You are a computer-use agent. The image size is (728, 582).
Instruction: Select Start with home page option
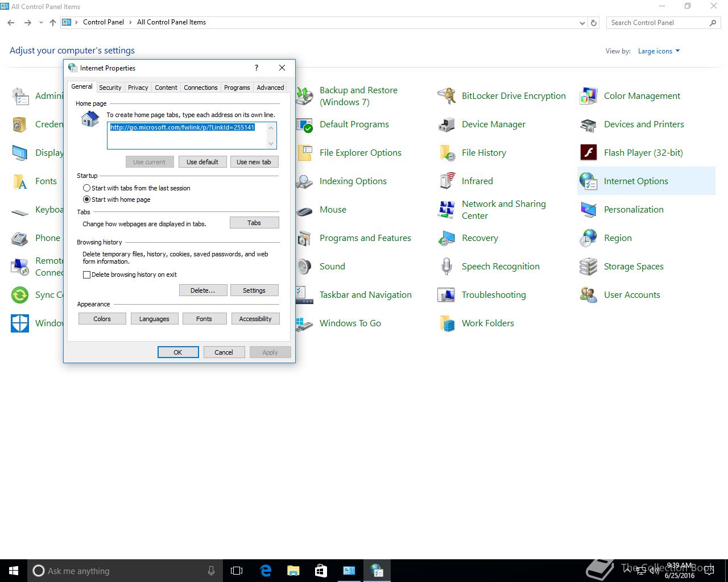point(86,199)
